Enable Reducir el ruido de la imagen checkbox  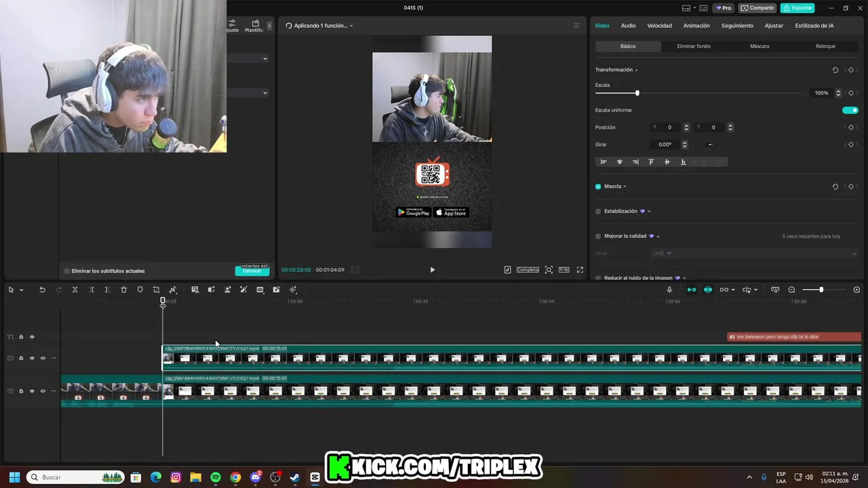[x=598, y=278]
